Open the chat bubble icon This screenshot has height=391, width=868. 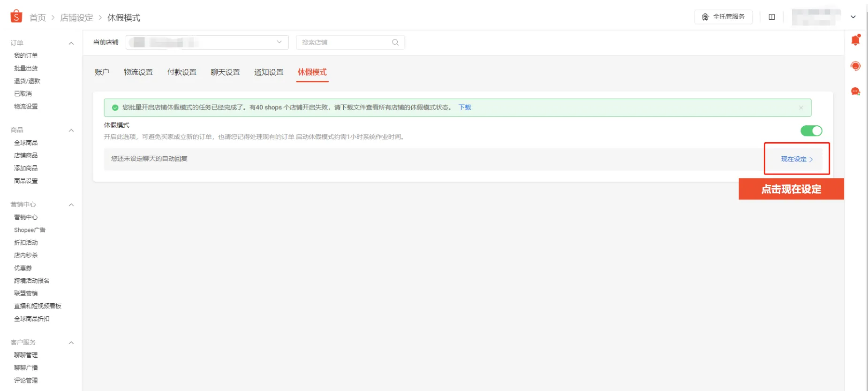pos(855,92)
